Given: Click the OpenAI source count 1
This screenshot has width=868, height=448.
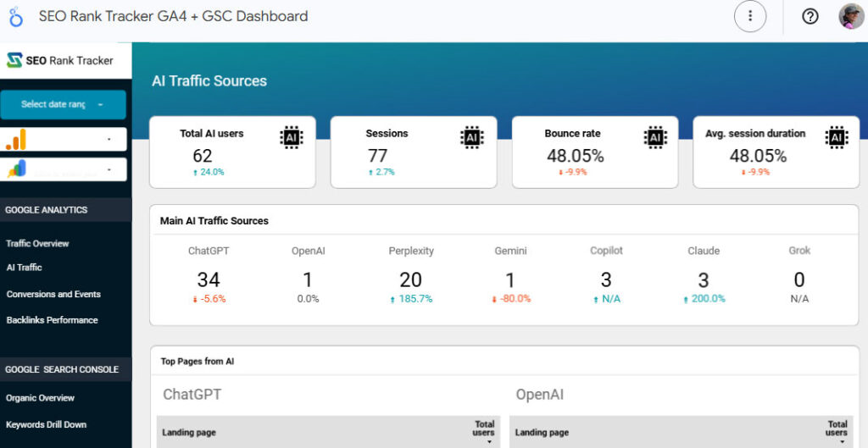Looking at the screenshot, I should pos(308,279).
